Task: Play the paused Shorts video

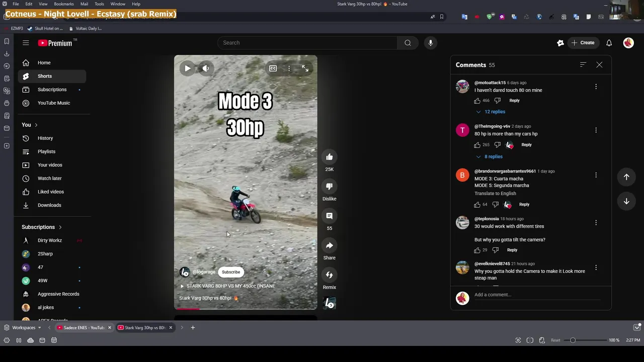Action: 187,68
